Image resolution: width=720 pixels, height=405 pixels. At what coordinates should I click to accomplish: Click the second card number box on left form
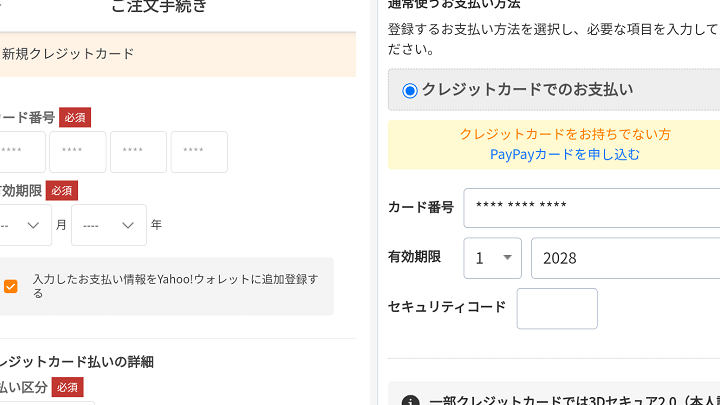click(x=77, y=152)
